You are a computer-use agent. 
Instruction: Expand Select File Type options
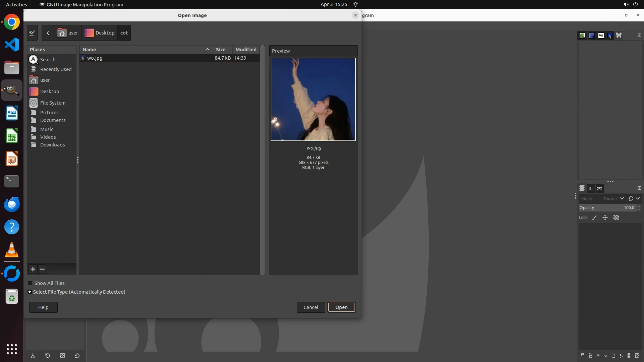(x=30, y=292)
